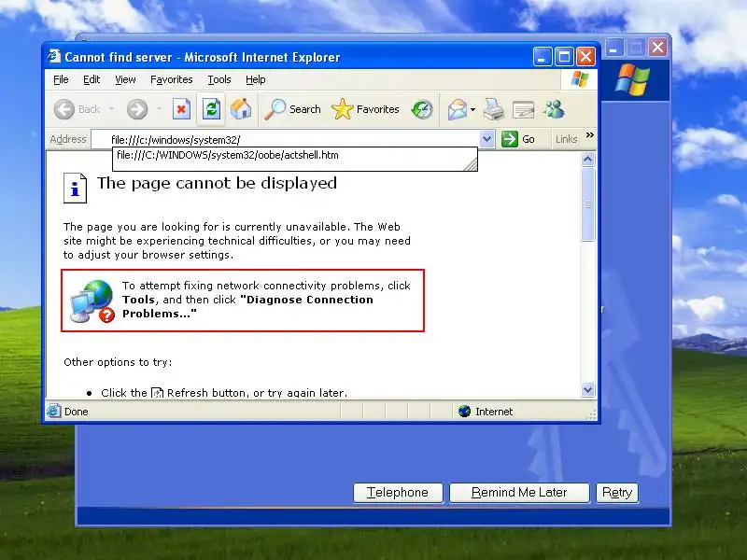Click the Windows flag logo in Internet Explorer
This screenshot has width=747, height=560.
click(580, 79)
